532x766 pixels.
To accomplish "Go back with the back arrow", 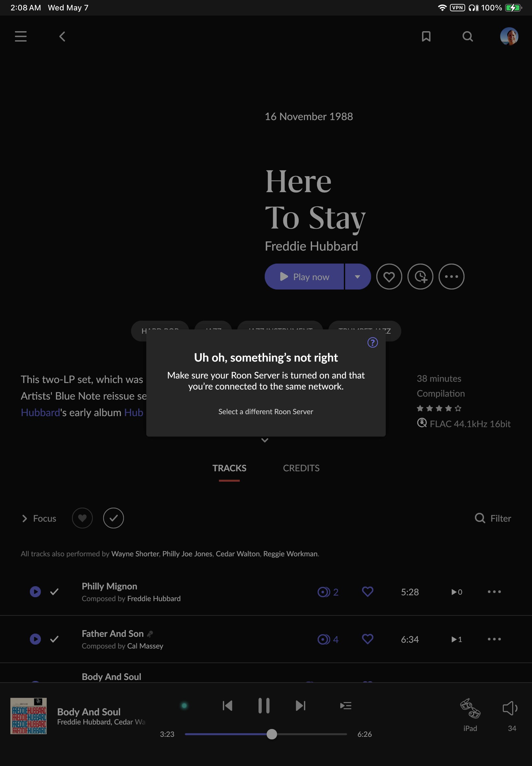I will pos(62,36).
